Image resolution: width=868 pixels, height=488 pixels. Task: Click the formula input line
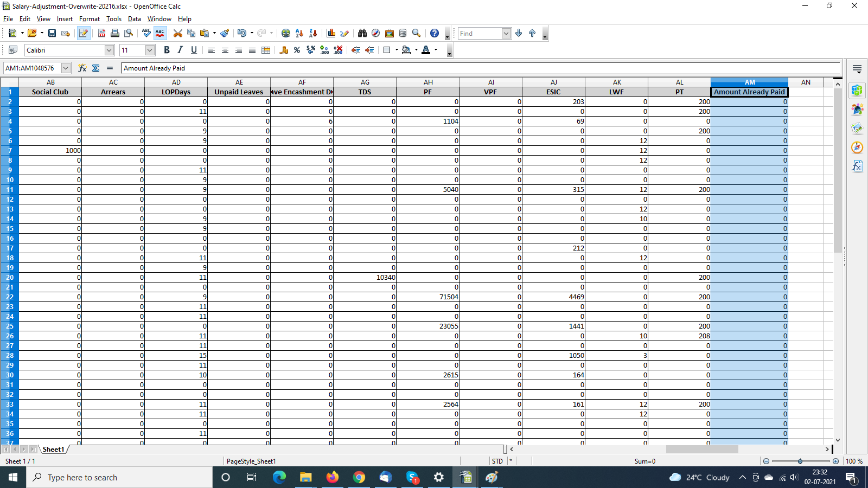click(x=481, y=68)
